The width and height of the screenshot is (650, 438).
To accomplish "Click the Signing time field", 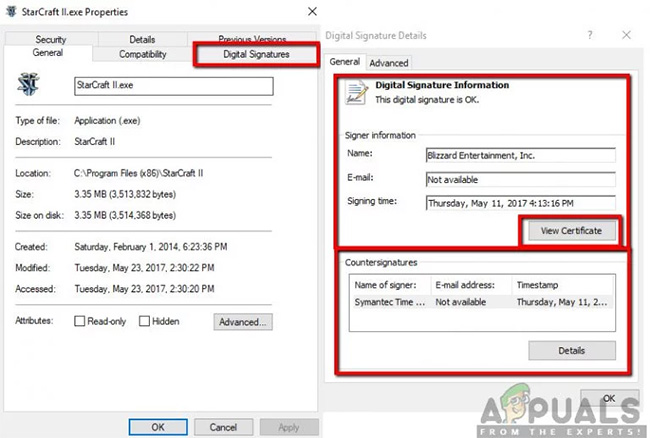I will (521, 203).
